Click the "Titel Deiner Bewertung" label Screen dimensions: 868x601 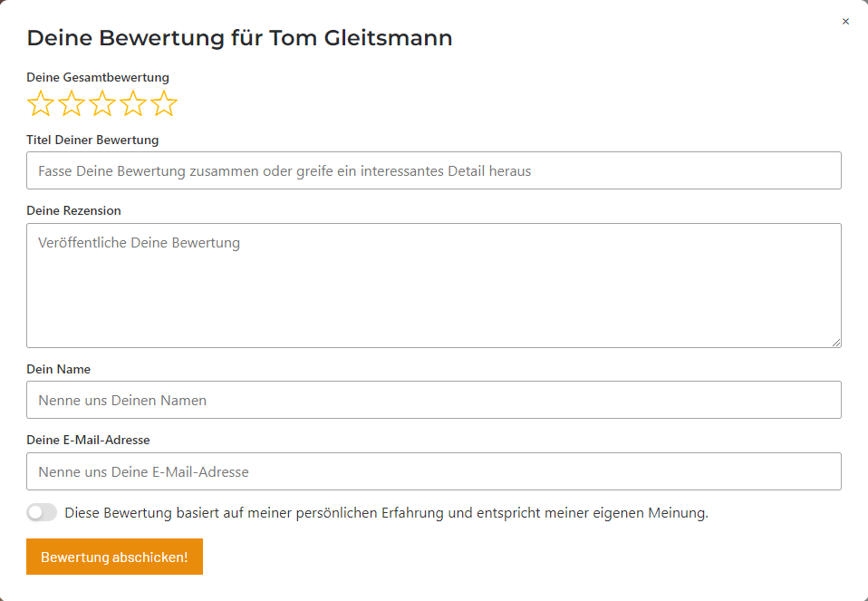pyautogui.click(x=92, y=141)
